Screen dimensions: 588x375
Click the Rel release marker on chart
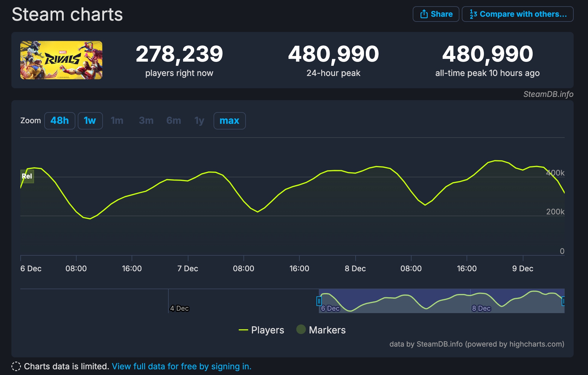[27, 176]
